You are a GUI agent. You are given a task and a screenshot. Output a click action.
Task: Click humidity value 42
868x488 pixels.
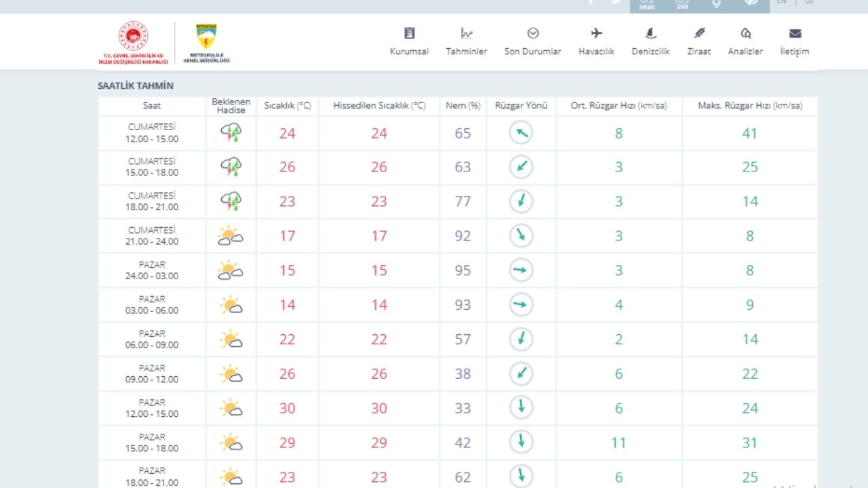tap(463, 443)
